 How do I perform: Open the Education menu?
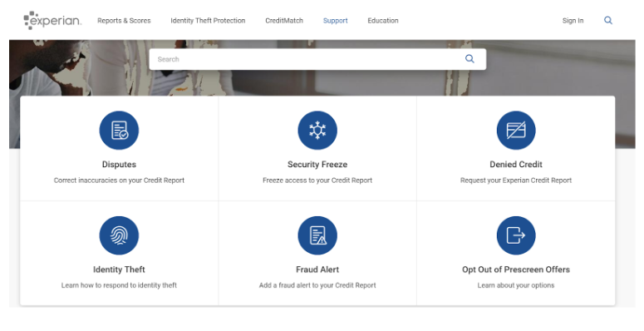pos(383,21)
